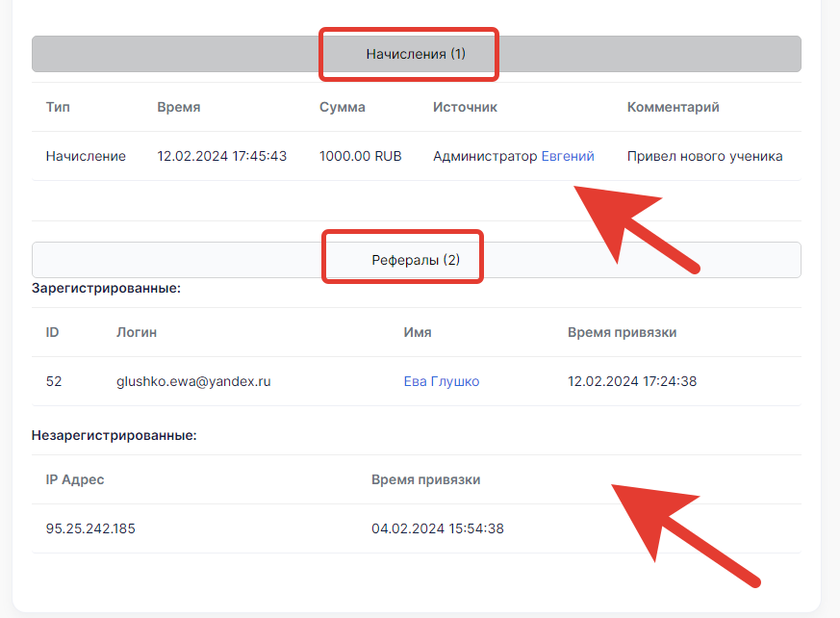Select timestamp 04.02.2024 15:54:38
The width and height of the screenshot is (840, 618).
[438, 528]
